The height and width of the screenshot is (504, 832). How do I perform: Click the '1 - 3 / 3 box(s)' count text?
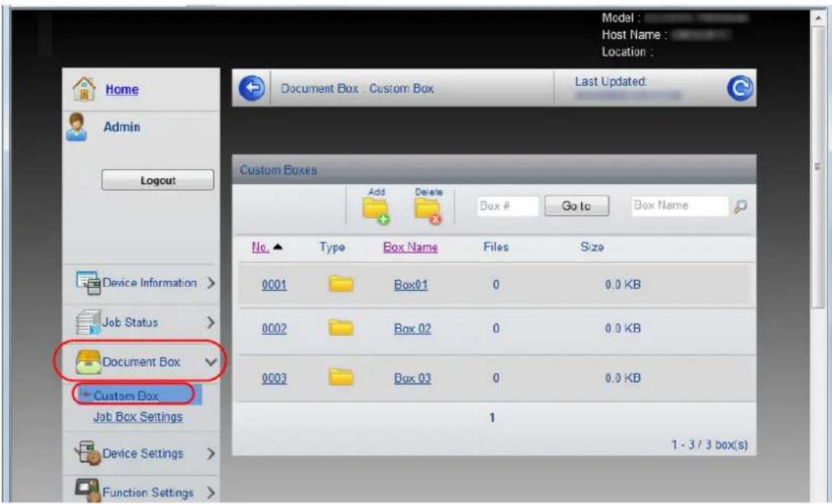click(x=710, y=445)
